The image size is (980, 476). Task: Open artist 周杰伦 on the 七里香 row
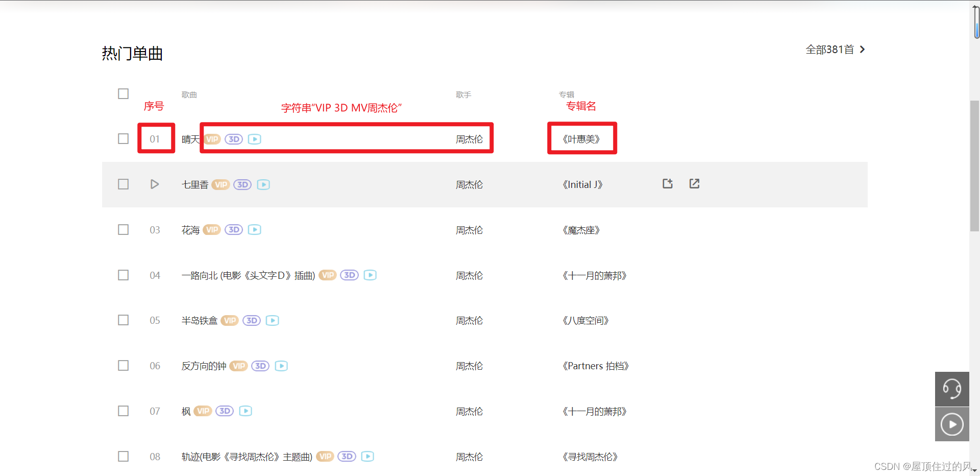pos(469,185)
